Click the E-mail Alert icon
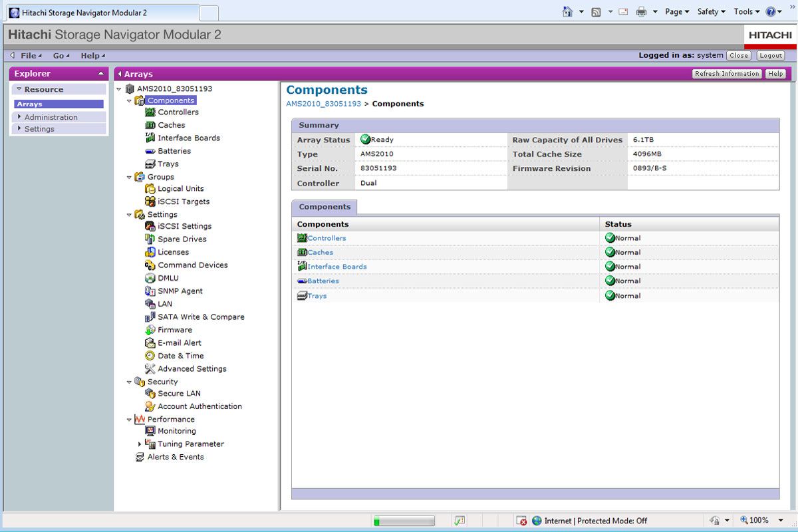Viewport: 798px width, 532px height. coord(150,342)
